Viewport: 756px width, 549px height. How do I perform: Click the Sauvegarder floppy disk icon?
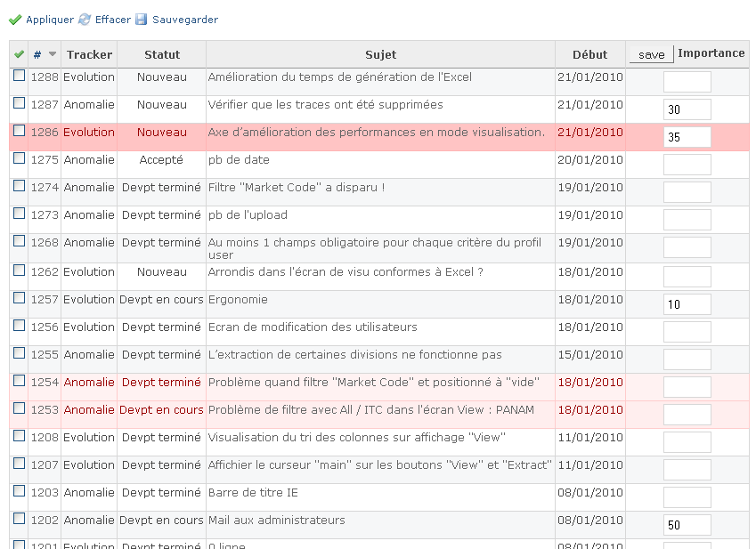[142, 20]
